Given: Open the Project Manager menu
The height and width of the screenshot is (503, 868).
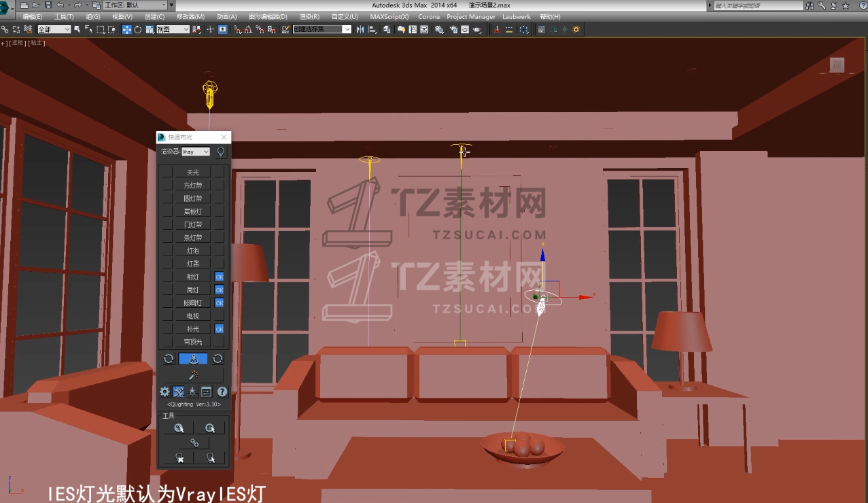Looking at the screenshot, I should coord(471,16).
